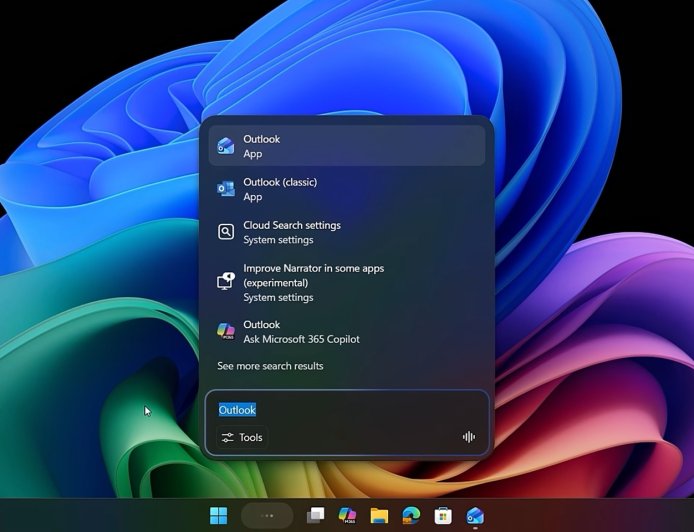
Task: Open the Tools button in search box
Action: 242,437
